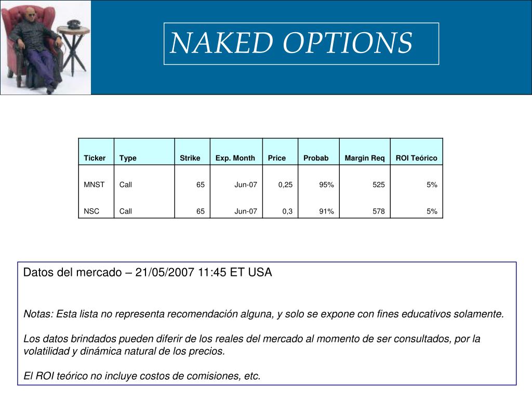
Task: Select the Strike column header
Action: pos(192,152)
